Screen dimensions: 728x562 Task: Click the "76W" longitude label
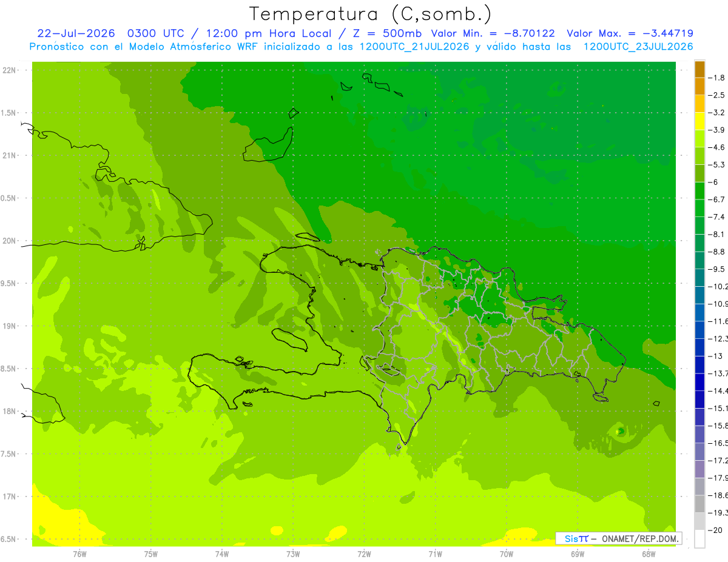pos(79,554)
